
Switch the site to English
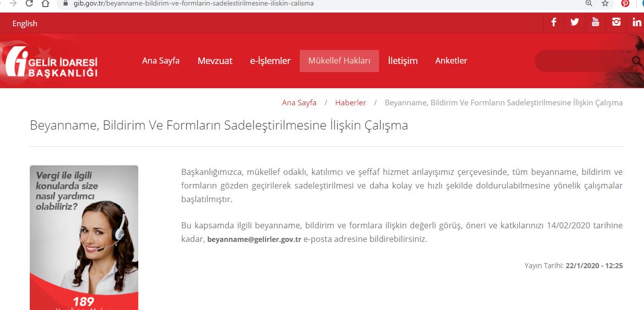tap(25, 23)
